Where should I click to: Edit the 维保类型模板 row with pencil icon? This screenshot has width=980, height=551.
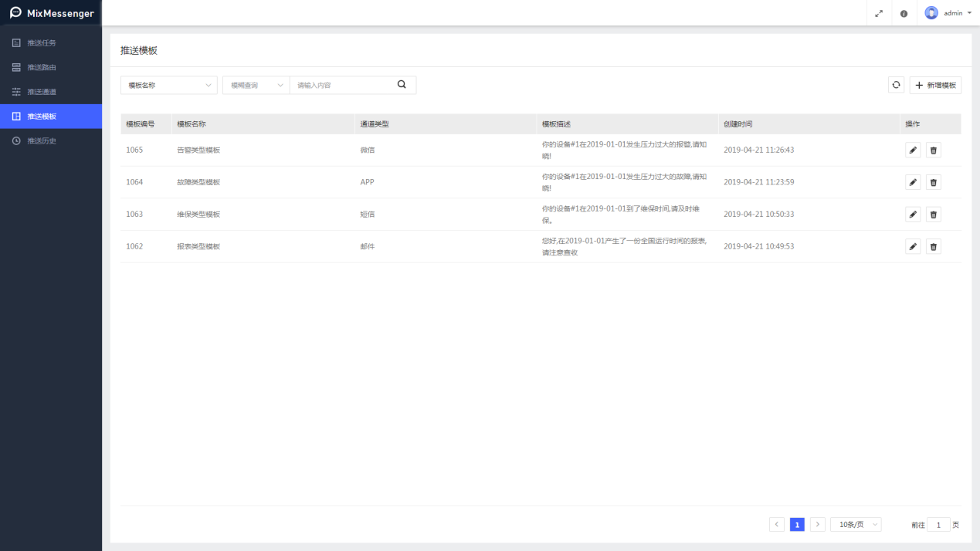click(913, 215)
